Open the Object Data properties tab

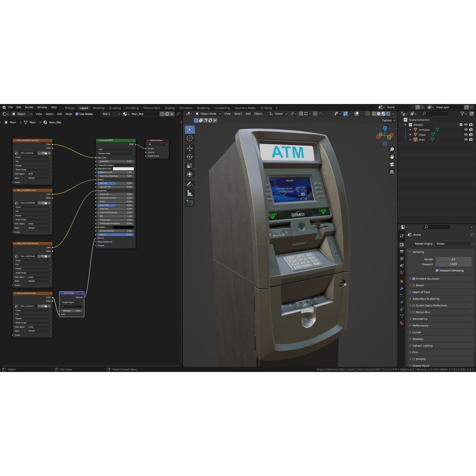(402, 316)
